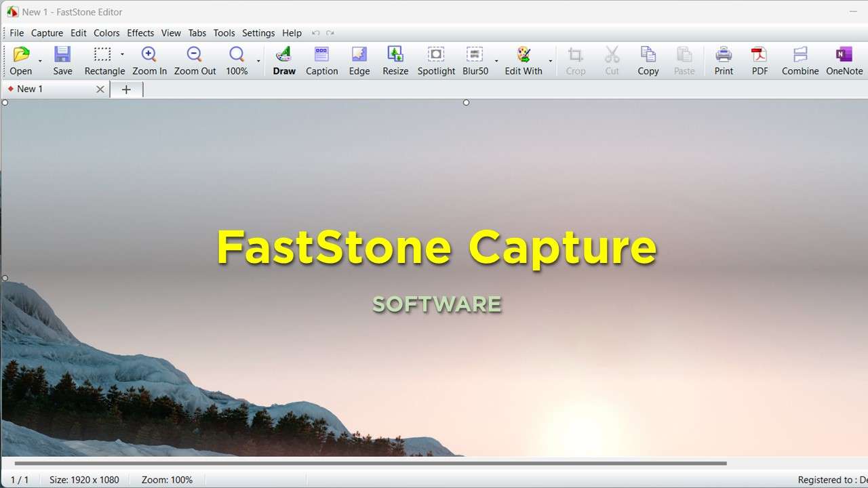Open the Caption tool
This screenshot has height=488, width=868.
321,60
